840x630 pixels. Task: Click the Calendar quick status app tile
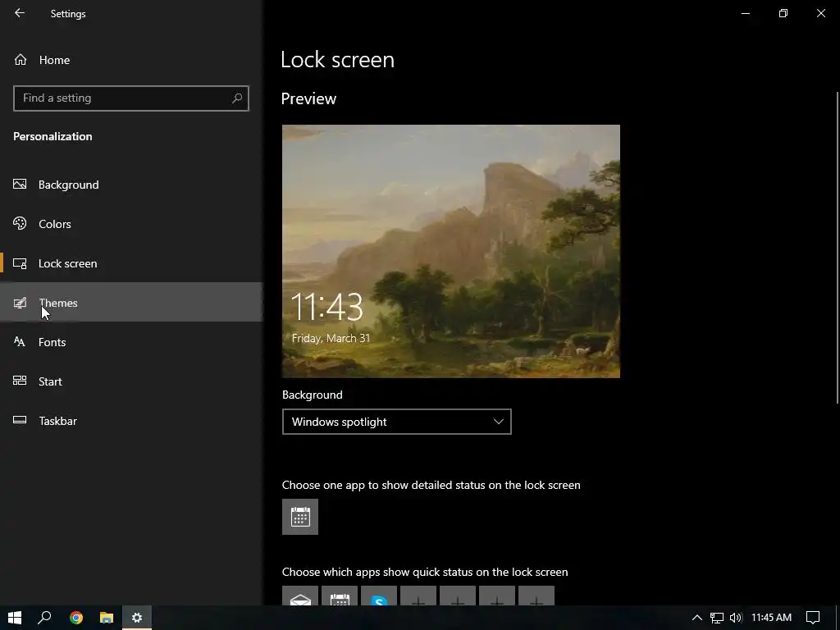pos(340,596)
